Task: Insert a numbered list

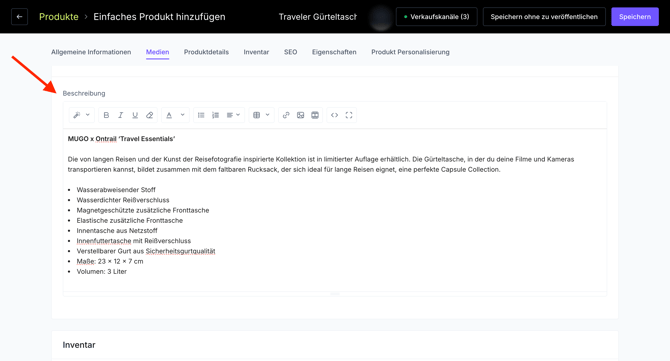Action: pyautogui.click(x=215, y=115)
